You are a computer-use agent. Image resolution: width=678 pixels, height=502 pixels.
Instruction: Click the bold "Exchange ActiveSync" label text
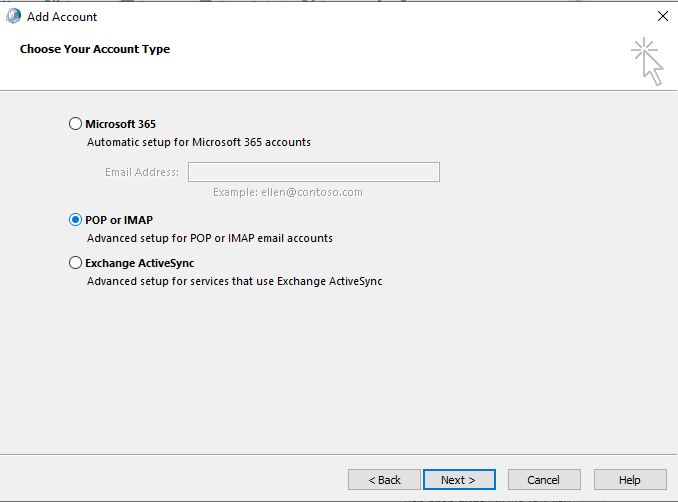pos(139,263)
